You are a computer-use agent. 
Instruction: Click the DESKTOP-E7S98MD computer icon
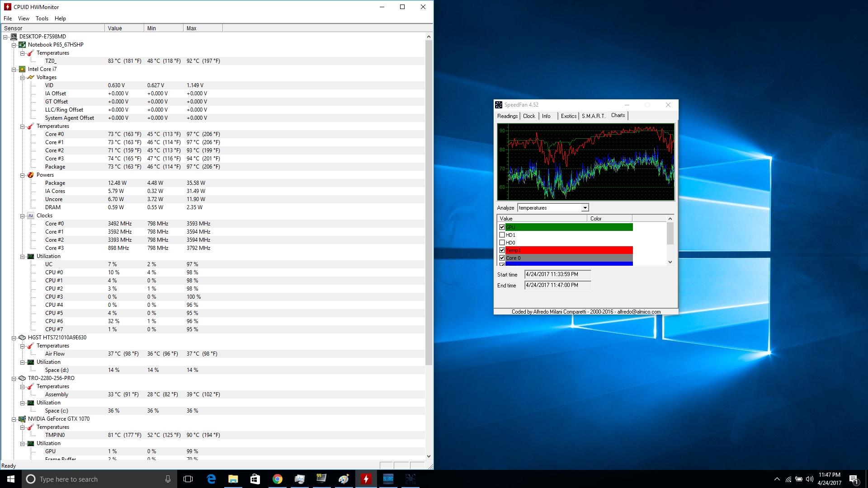[x=14, y=37]
